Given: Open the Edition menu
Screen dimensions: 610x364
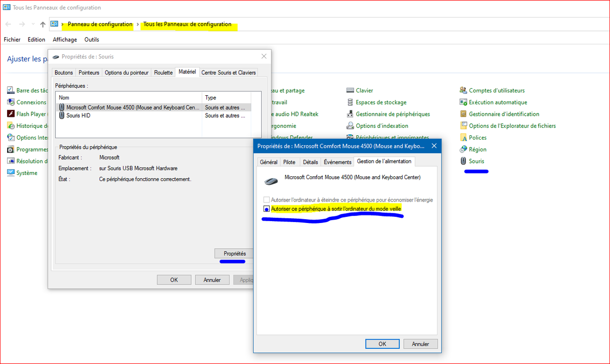Looking at the screenshot, I should [x=36, y=40].
